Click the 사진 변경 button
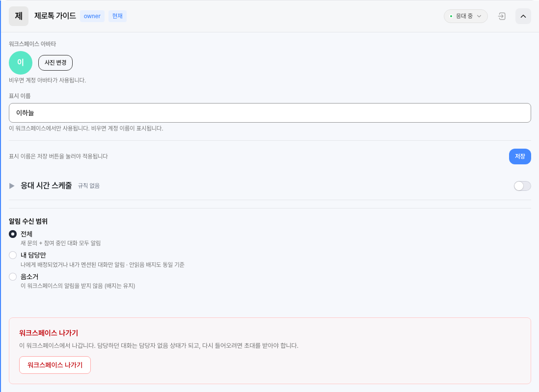 click(55, 62)
